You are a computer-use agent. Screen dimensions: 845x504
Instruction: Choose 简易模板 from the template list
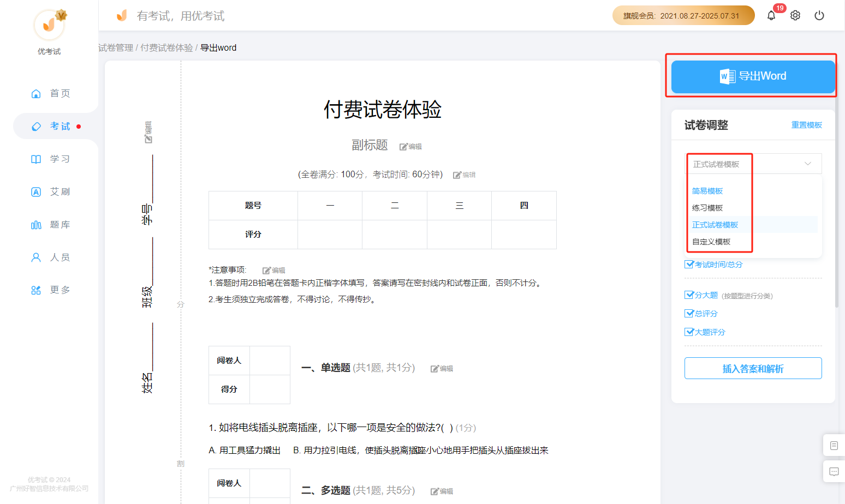(x=707, y=191)
